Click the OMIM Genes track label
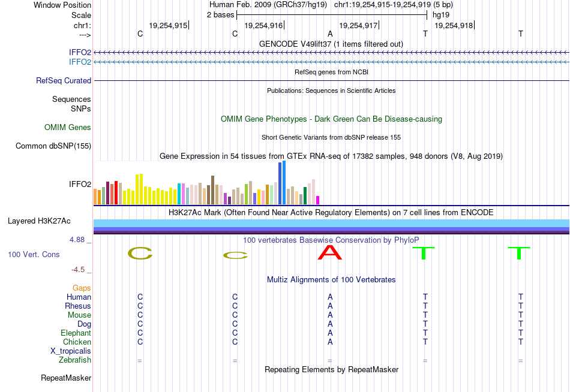This screenshot has width=570, height=392. pos(67,127)
